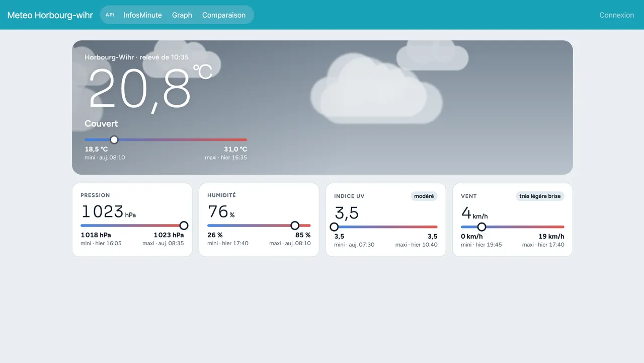Click the humidity slider knob
This screenshot has width=644, height=363.
click(x=295, y=226)
